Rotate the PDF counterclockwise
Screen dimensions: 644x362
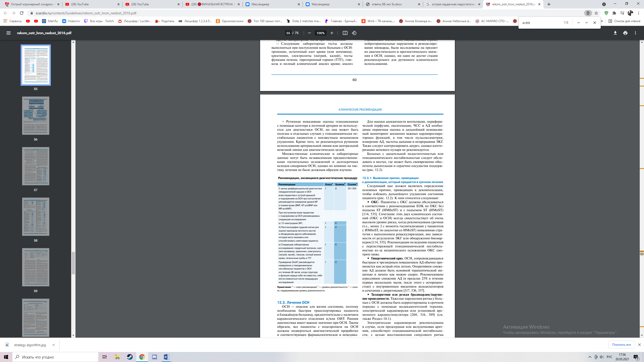(354, 33)
